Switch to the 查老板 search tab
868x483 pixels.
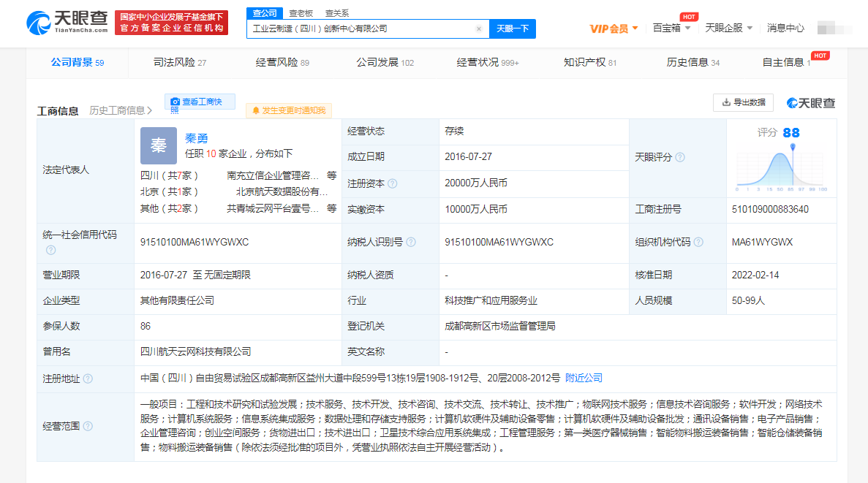tap(300, 12)
